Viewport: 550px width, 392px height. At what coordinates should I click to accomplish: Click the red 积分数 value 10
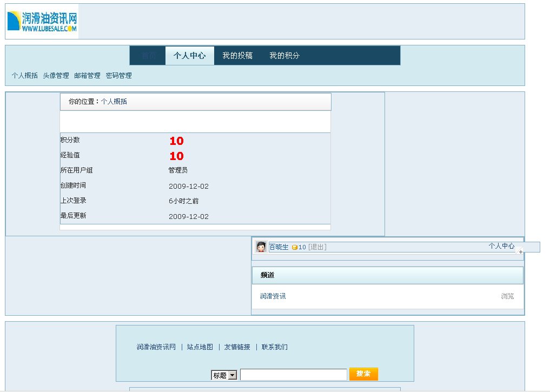click(x=176, y=141)
